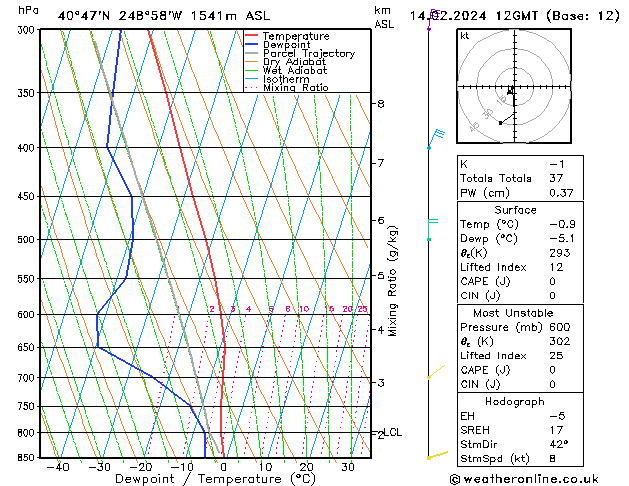Click the yellow wind barb near 700 hPa
The height and width of the screenshot is (486, 629).
click(x=435, y=373)
